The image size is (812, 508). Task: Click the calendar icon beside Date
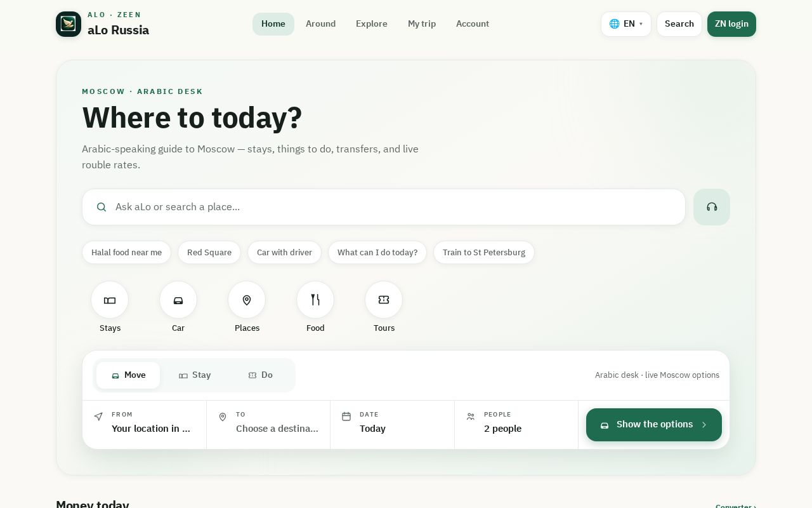346,417
